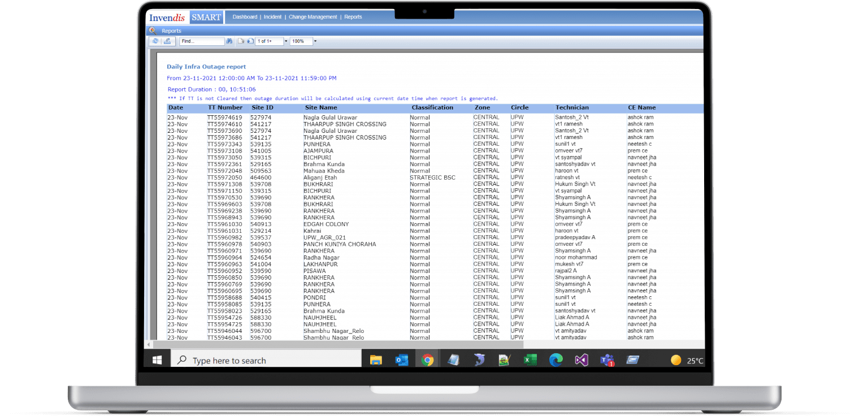Navigate to the Dashboard menu
Screen dimensions: 868x416
(245, 16)
